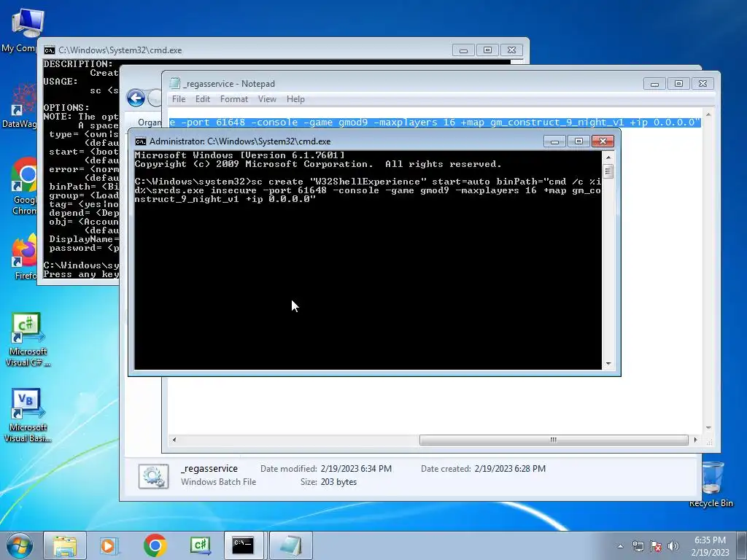Maximize the Administrator cmd window

[578, 141]
